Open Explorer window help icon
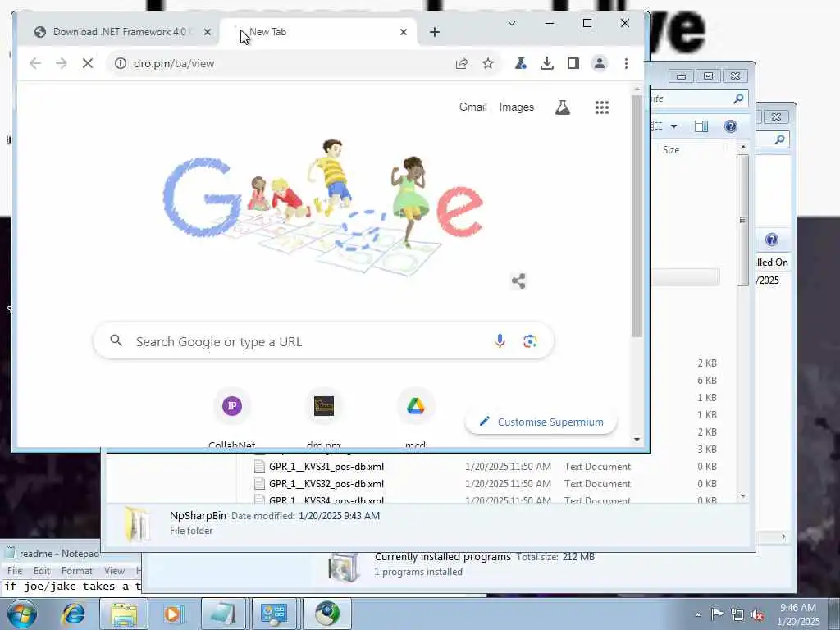 click(x=731, y=126)
